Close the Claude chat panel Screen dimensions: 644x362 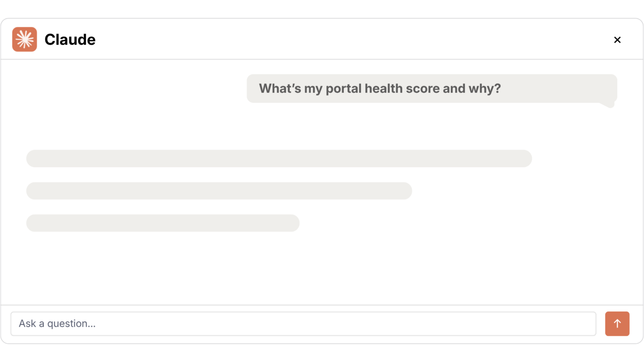point(617,40)
